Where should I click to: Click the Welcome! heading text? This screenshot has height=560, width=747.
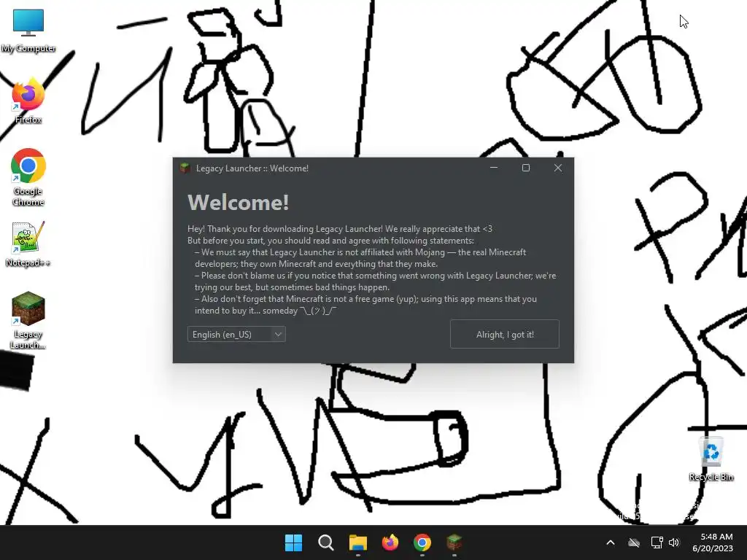(x=239, y=203)
